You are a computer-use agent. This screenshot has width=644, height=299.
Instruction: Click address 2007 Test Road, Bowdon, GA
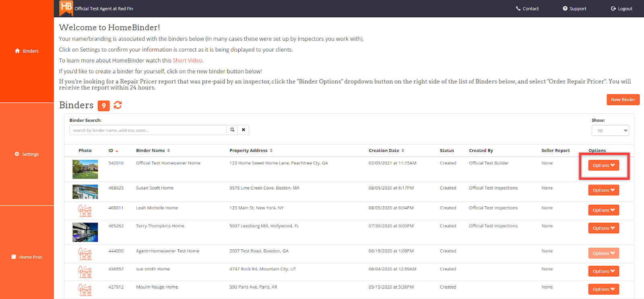click(x=259, y=251)
